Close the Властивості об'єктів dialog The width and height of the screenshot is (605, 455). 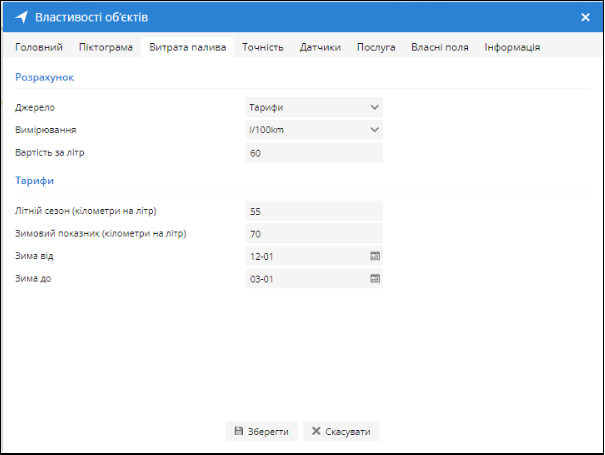click(x=585, y=17)
